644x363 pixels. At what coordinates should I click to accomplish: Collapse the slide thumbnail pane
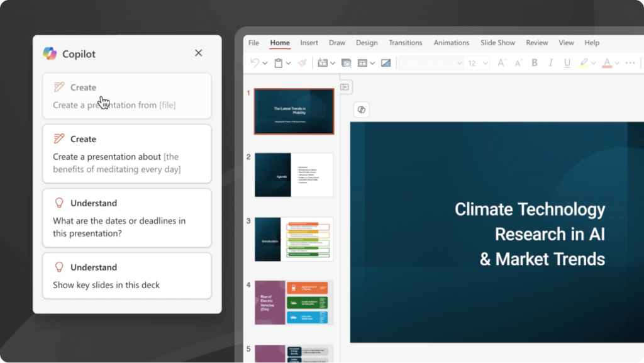coord(345,87)
